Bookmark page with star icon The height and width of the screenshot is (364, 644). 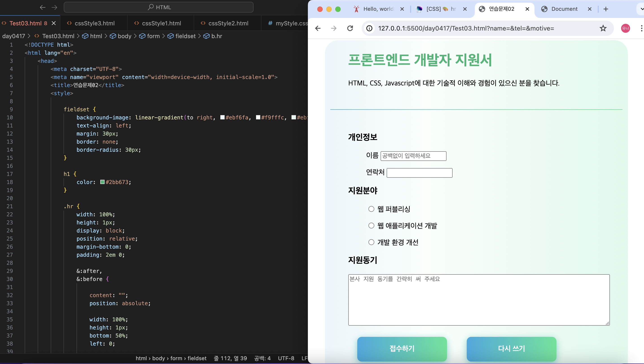pos(603,28)
